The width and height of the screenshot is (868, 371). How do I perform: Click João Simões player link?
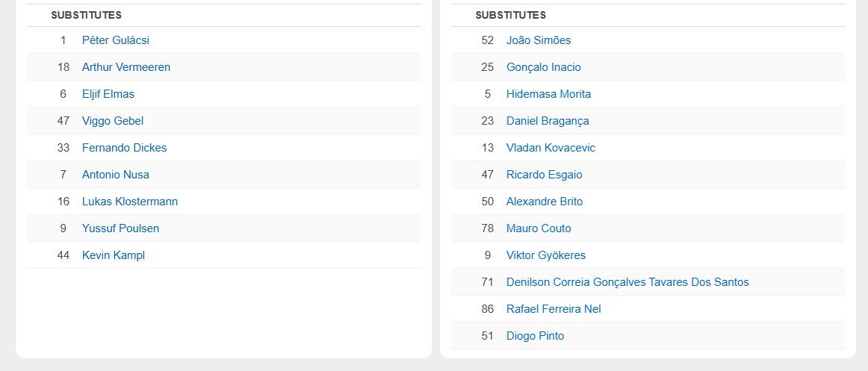click(x=539, y=40)
